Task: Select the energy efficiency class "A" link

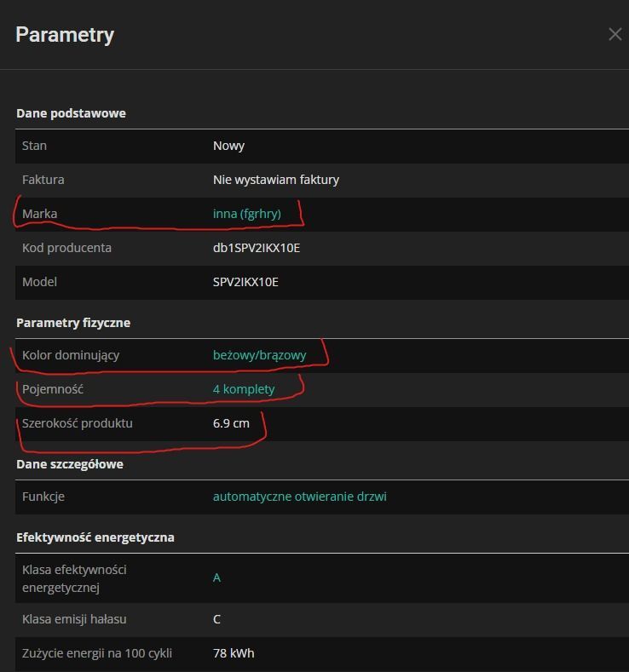Action: pyautogui.click(x=216, y=578)
